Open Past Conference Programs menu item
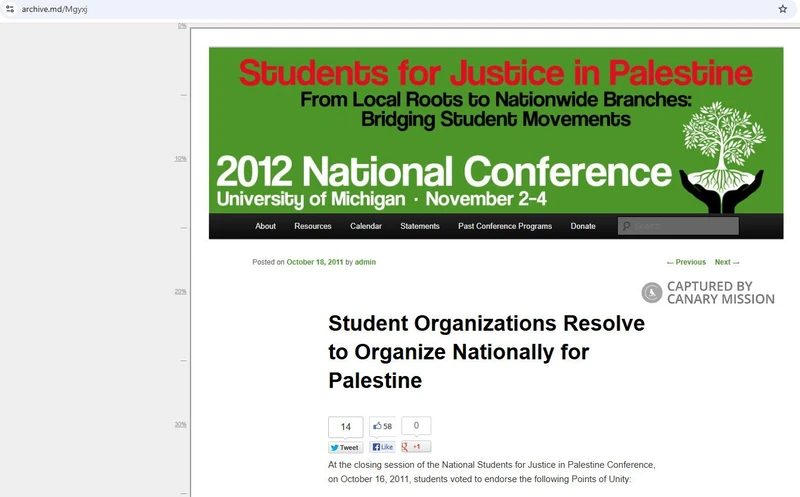 [505, 226]
